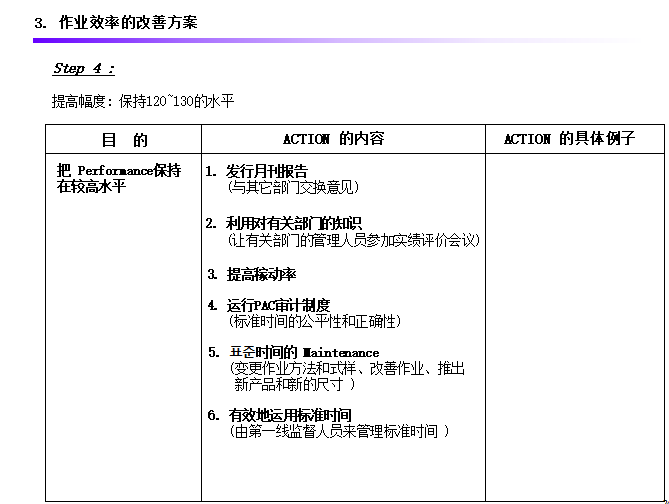
Task: Click the ACTION 的具体例子 column header
Action: point(568,139)
